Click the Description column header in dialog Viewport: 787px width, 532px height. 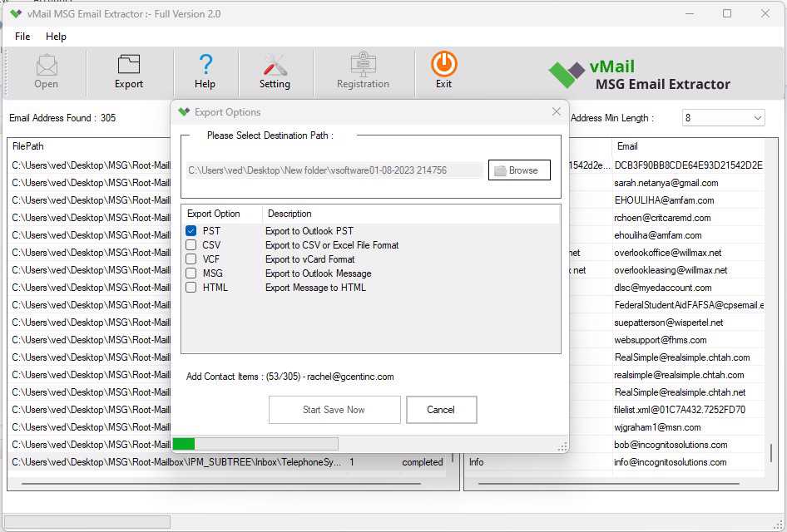290,214
